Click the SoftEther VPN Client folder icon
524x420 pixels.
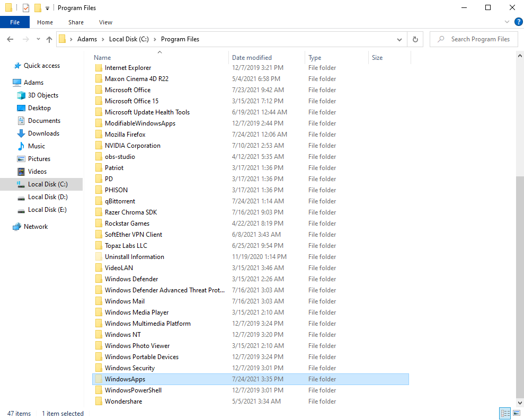click(99, 235)
